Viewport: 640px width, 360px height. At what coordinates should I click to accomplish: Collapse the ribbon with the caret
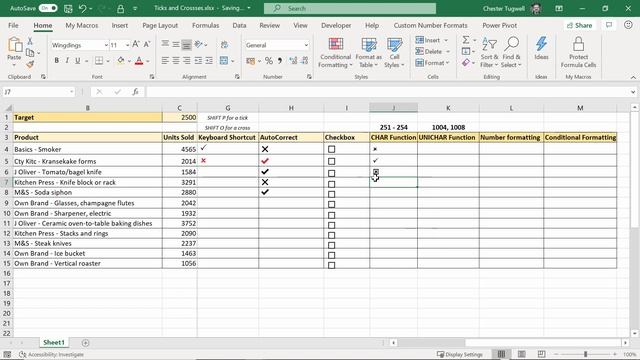click(633, 77)
